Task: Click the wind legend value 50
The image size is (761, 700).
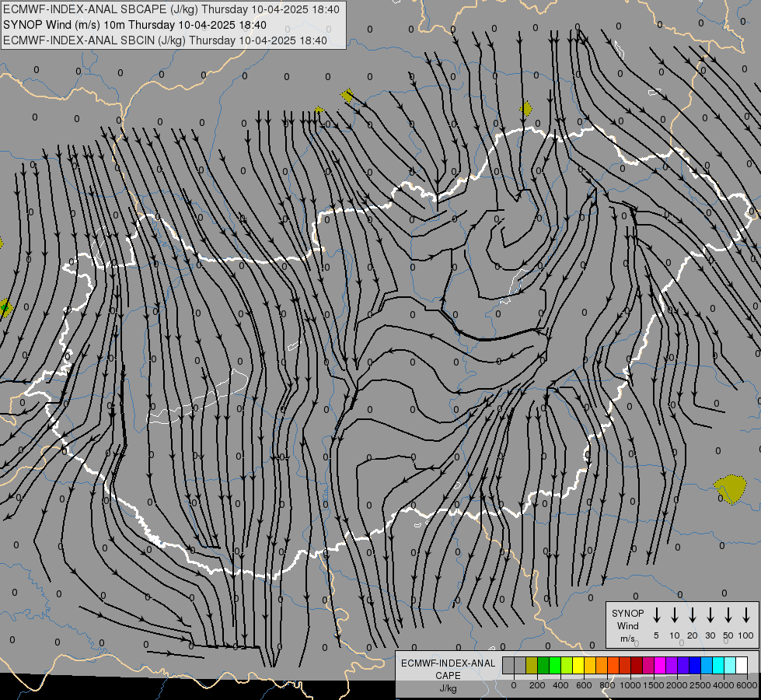Action: coord(728,635)
